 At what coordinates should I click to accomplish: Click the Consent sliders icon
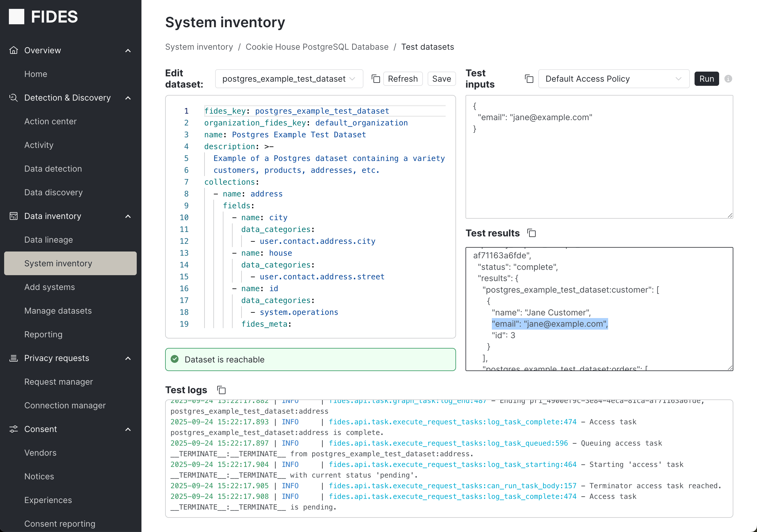point(14,429)
